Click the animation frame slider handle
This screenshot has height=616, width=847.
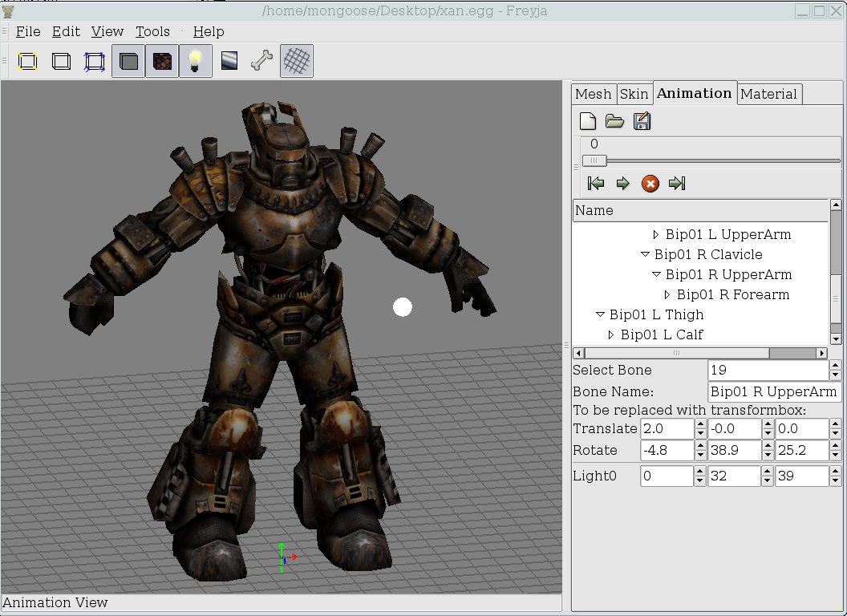(594, 160)
